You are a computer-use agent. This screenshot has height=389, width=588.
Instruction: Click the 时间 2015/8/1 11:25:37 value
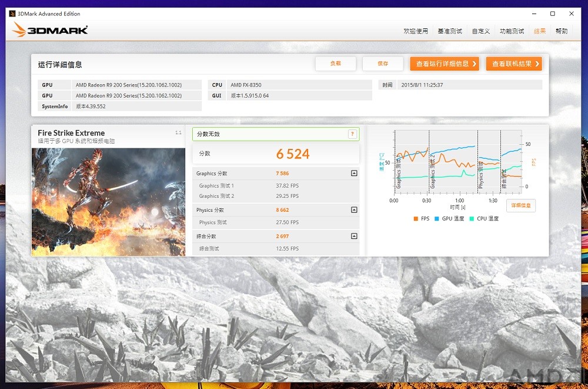tap(422, 85)
